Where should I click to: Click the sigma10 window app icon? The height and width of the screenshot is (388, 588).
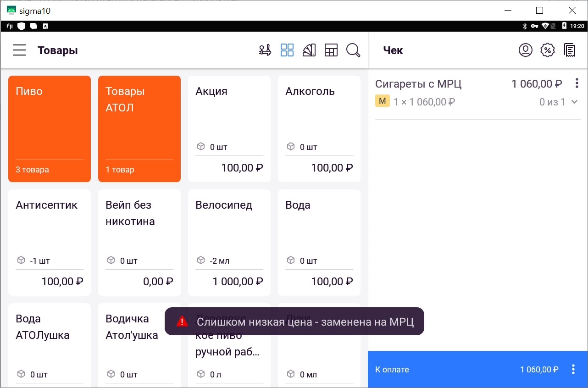tap(11, 10)
